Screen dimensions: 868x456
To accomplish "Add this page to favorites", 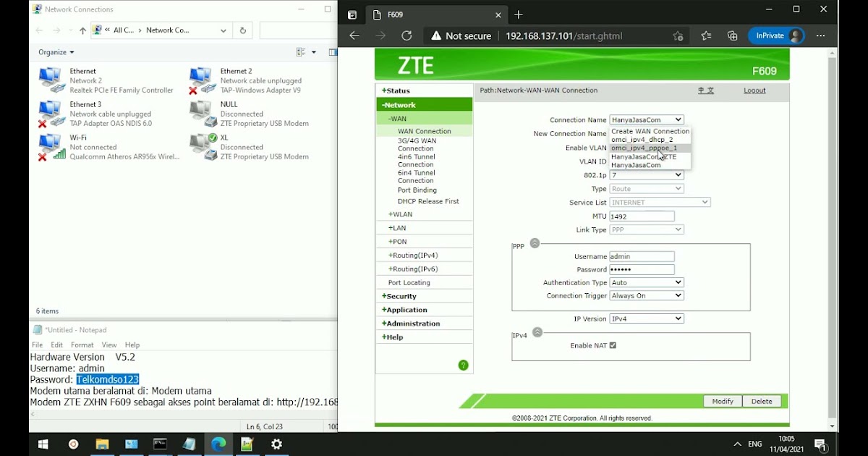I will tap(678, 35).
